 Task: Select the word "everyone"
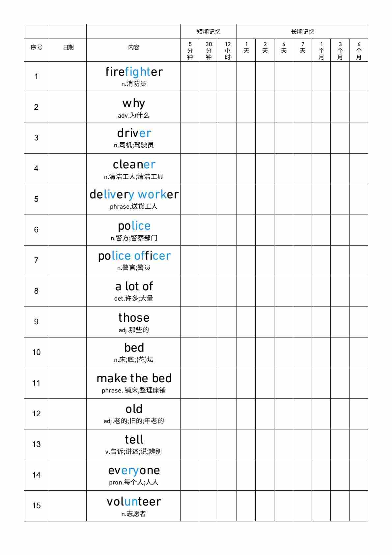pyautogui.click(x=134, y=470)
